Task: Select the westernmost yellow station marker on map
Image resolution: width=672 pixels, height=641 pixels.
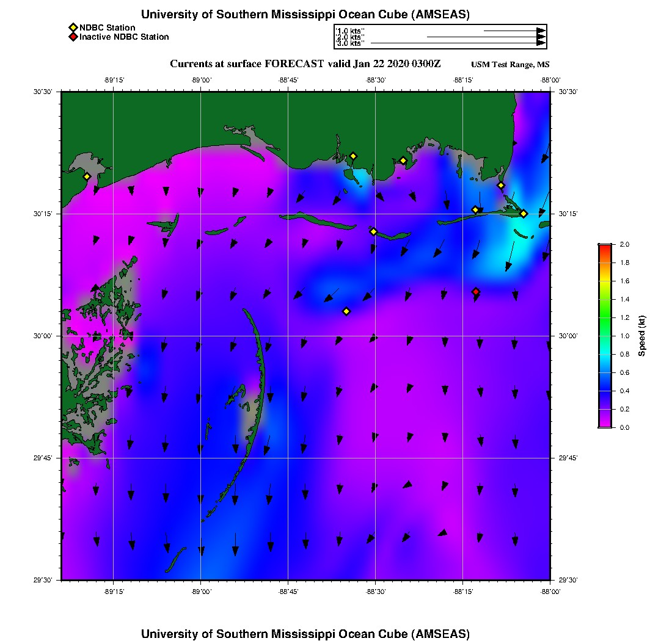Action: point(87,176)
